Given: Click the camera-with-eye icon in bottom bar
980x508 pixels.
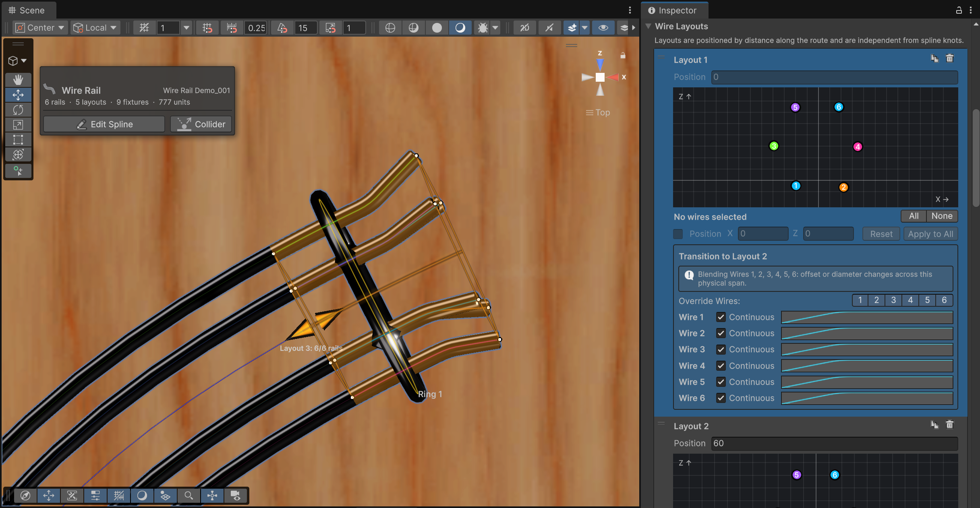Looking at the screenshot, I should [x=236, y=496].
